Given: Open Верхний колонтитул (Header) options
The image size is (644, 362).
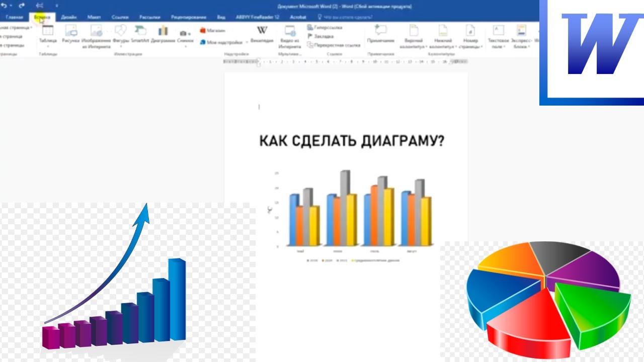Looking at the screenshot, I should coord(414,36).
